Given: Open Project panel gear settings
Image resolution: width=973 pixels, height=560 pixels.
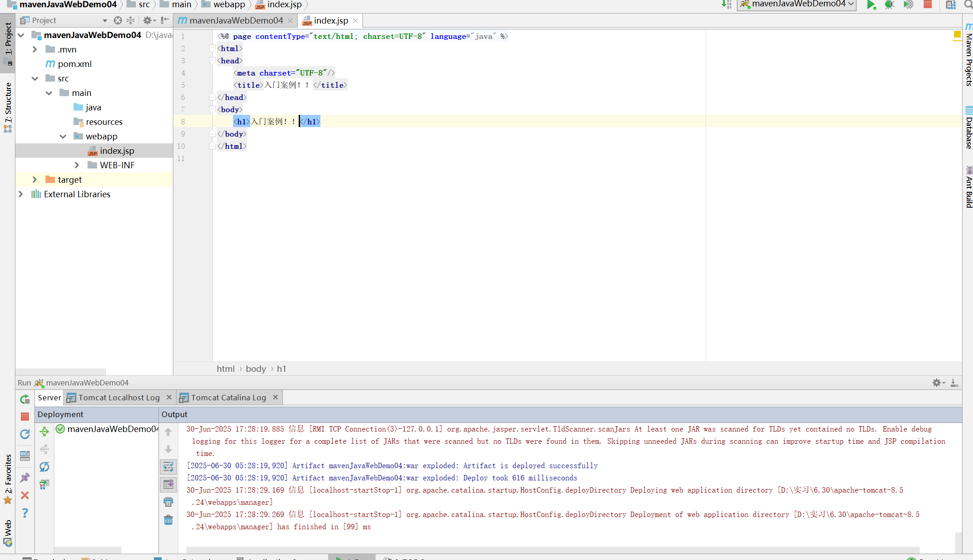Looking at the screenshot, I should click(149, 20).
